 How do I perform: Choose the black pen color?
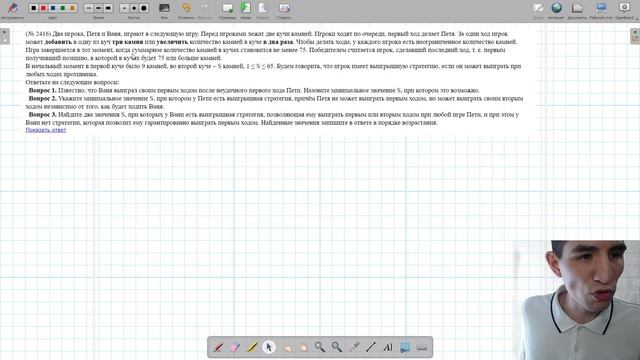33,8
